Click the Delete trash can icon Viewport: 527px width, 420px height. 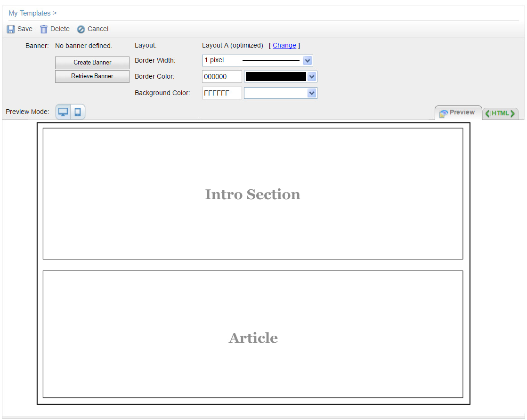[x=44, y=29]
